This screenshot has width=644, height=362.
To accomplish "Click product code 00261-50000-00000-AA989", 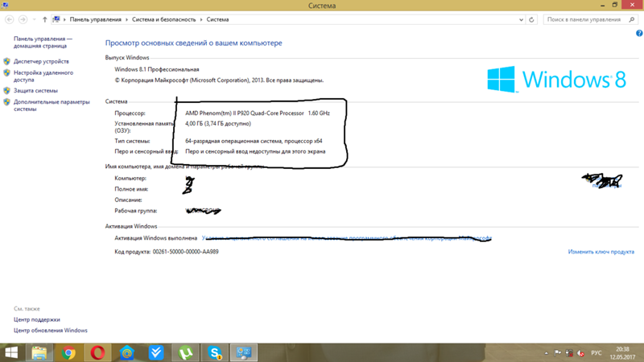I will [185, 252].
